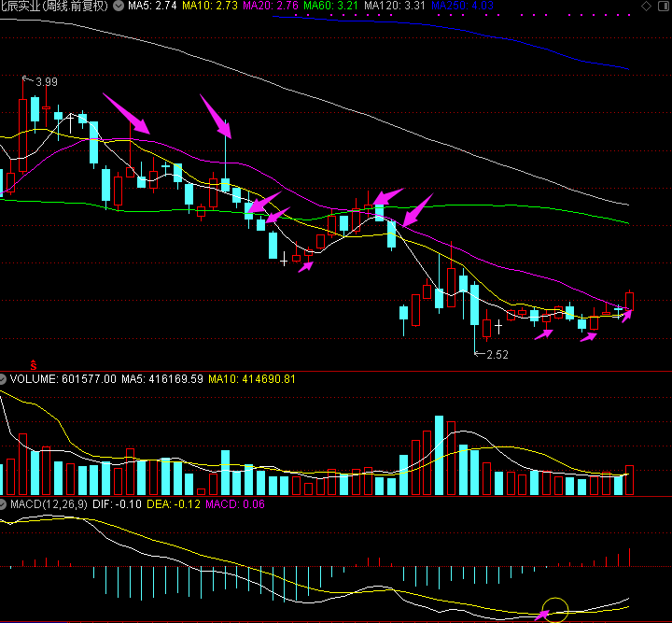Click the VOLUME: 601577.00 label
The width and height of the screenshot is (672, 623).
pyautogui.click(x=63, y=379)
